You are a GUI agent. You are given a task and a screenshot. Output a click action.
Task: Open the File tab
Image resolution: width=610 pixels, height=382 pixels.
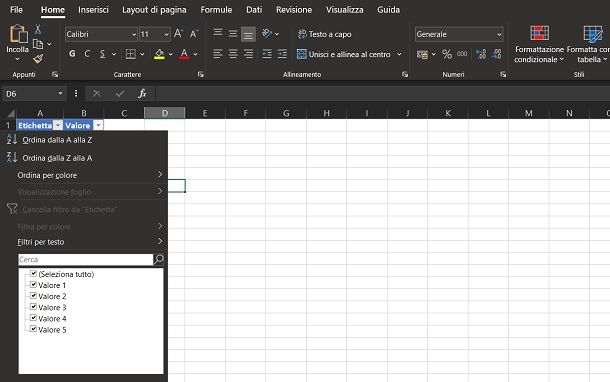[x=16, y=10]
